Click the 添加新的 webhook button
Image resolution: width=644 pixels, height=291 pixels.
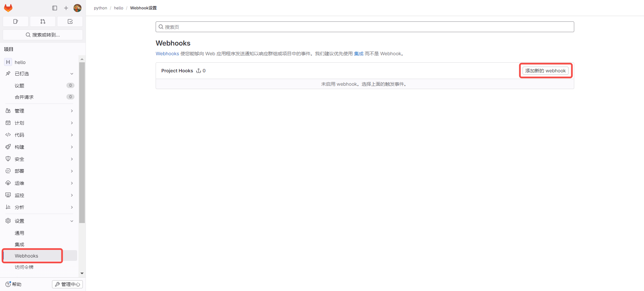(x=545, y=71)
